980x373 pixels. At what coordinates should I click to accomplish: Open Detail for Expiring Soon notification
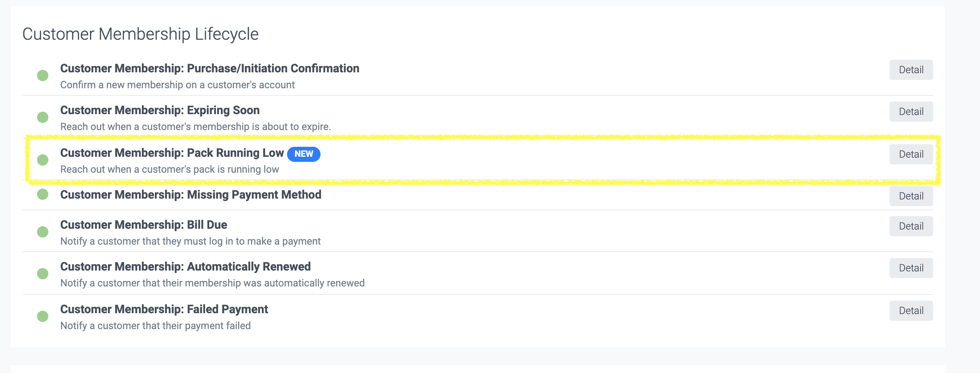click(x=911, y=112)
